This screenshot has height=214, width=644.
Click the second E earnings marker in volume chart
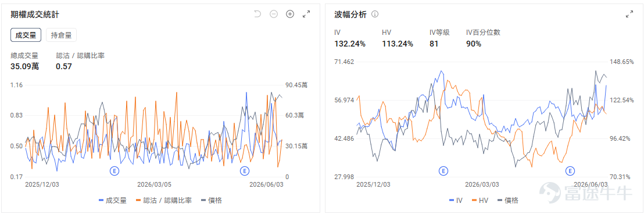pos(245,170)
